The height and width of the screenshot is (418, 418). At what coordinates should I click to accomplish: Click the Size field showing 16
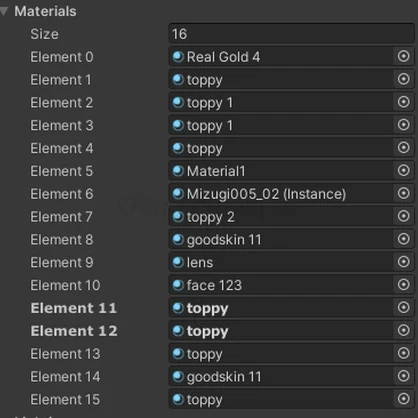point(291,34)
